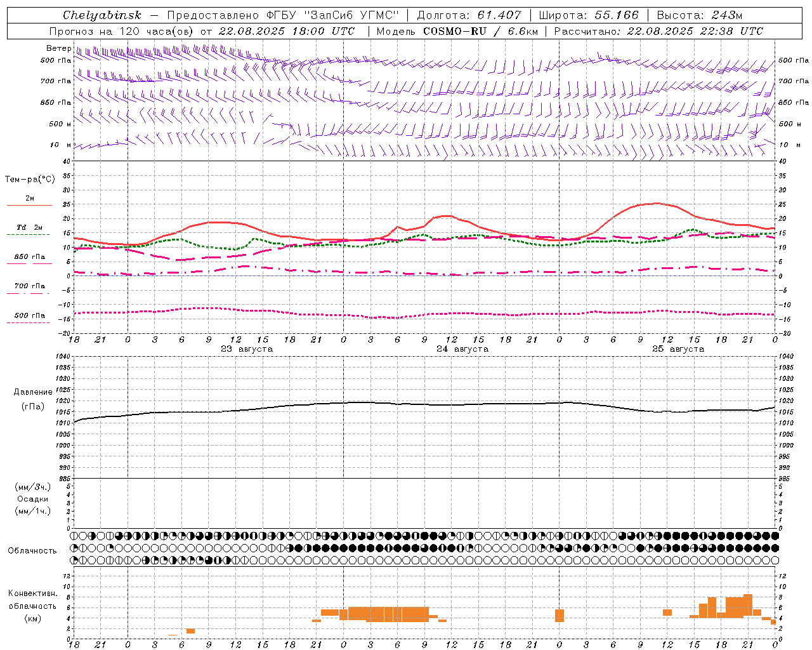812x650 pixels.
Task: Click the (мм/3ч.) precipitation unit label
Action: [33, 487]
